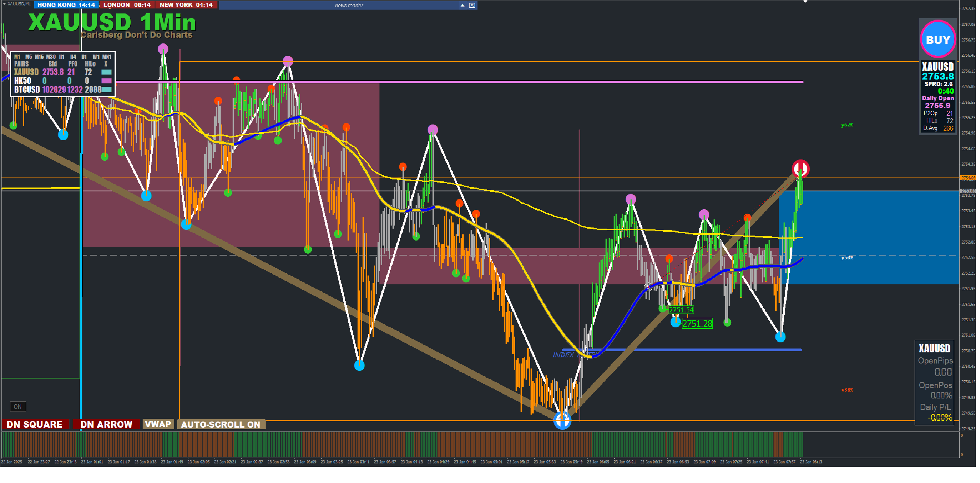Switch to the H4 timeframe tab
980x483 pixels.
(x=73, y=56)
